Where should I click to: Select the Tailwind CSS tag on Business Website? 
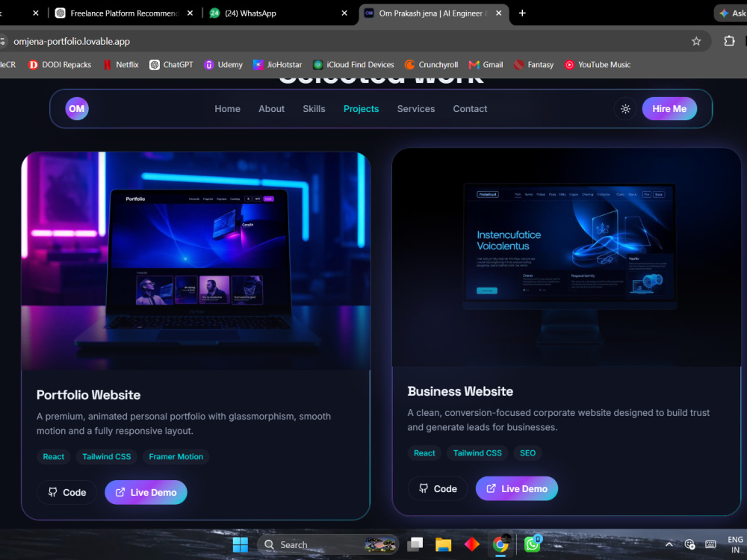point(477,453)
